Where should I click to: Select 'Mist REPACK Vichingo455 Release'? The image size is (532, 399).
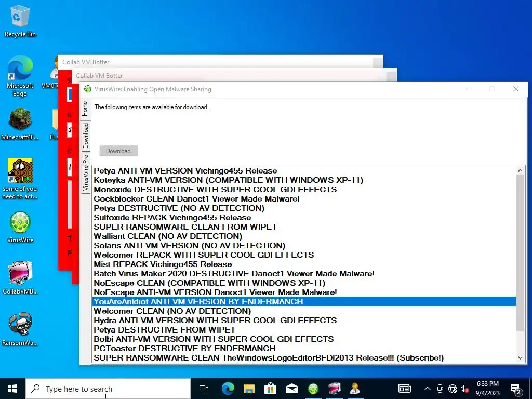click(304, 264)
